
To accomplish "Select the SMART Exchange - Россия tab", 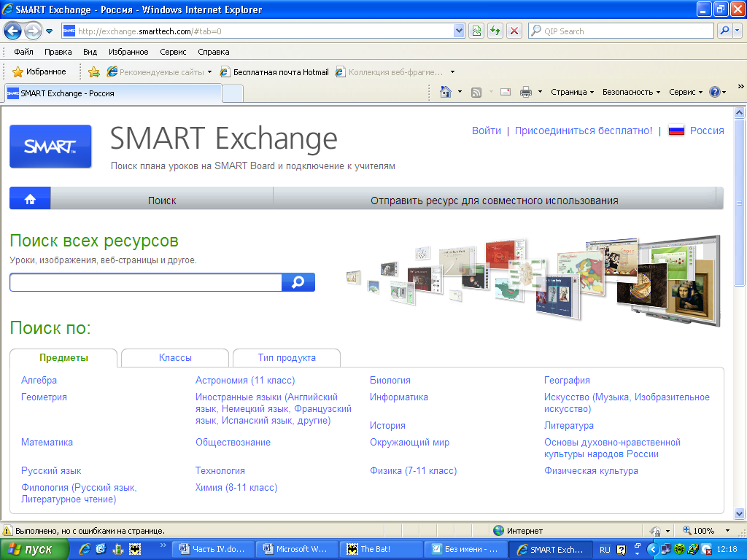I will tap(113, 93).
